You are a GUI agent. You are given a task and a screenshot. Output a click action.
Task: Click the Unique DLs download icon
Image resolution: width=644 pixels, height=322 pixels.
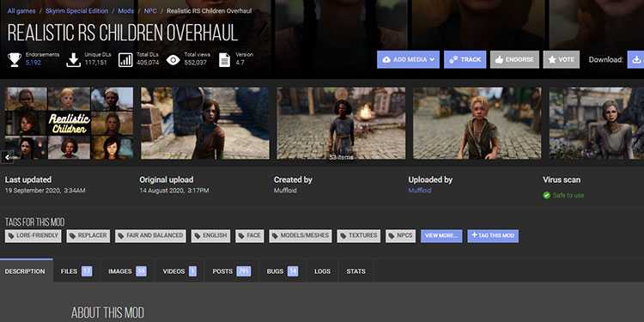(x=73, y=59)
